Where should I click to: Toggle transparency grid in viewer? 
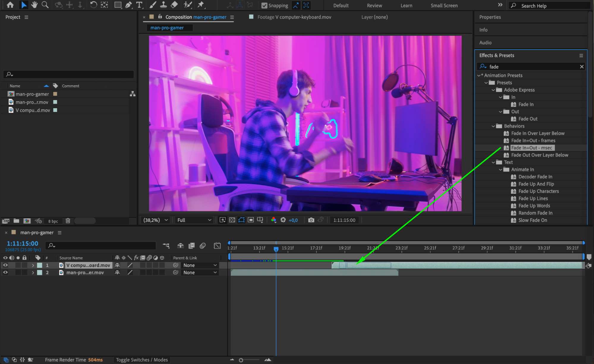232,220
